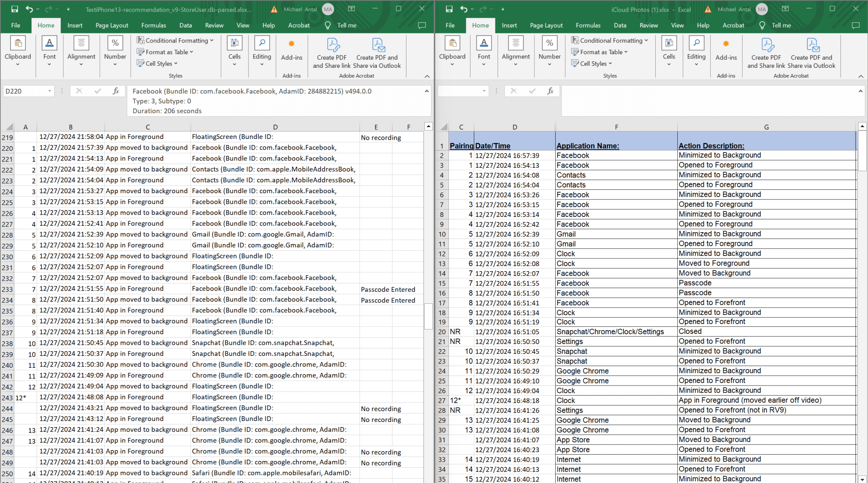Open Comments icon in right window ribbon
This screenshot has width=868, height=483.
pos(856,25)
